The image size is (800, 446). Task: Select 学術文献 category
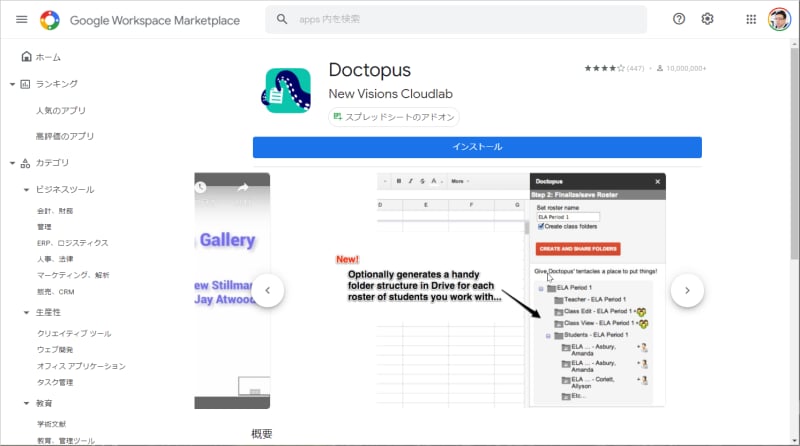coord(52,424)
